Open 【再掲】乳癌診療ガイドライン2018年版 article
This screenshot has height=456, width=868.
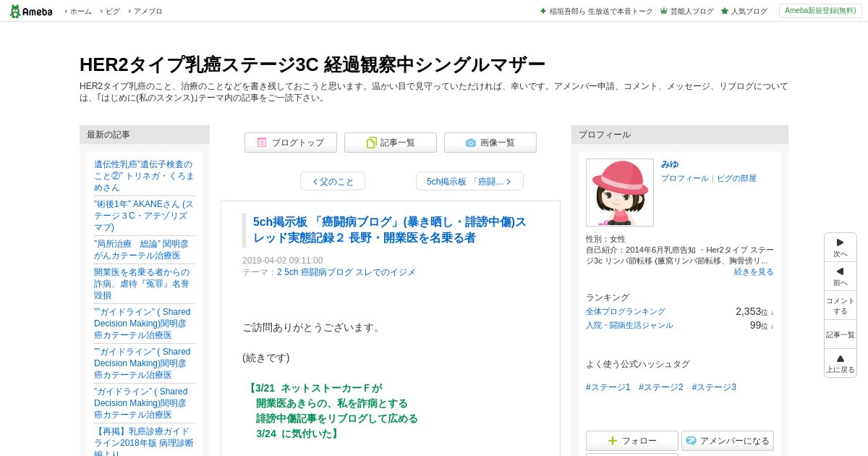(x=144, y=442)
